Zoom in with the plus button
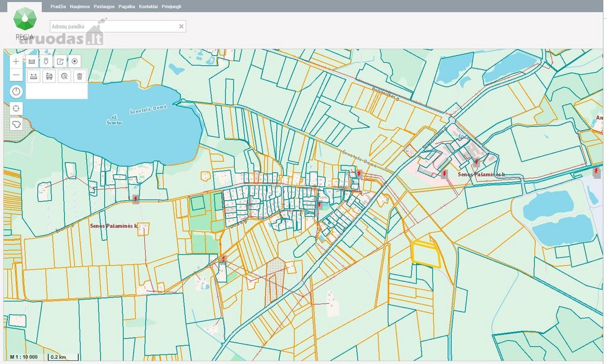 tap(16, 61)
